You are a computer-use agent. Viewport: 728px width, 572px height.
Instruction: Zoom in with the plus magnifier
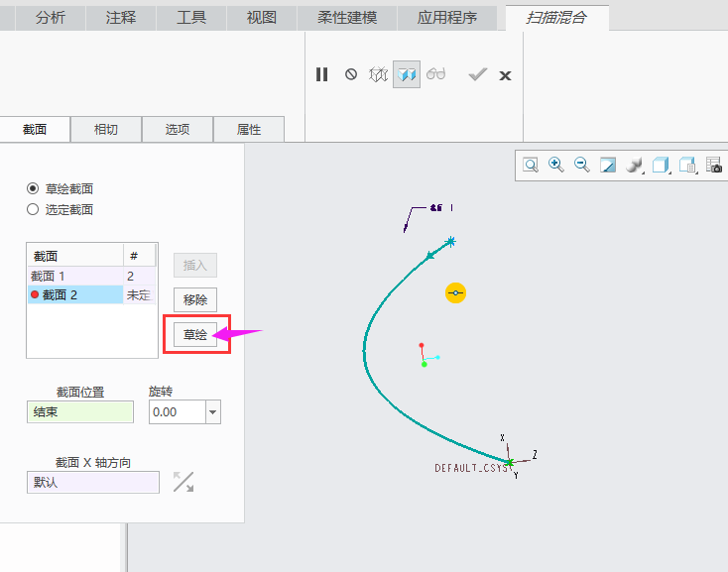click(x=555, y=165)
